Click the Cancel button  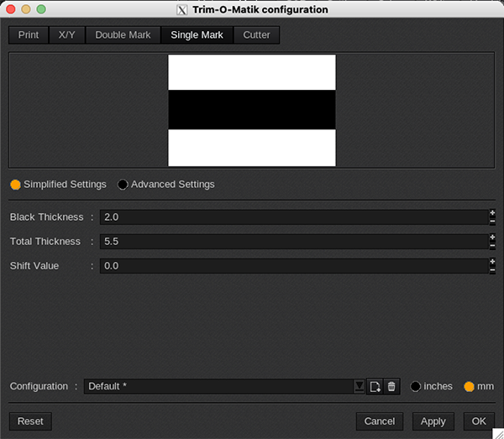[380, 421]
